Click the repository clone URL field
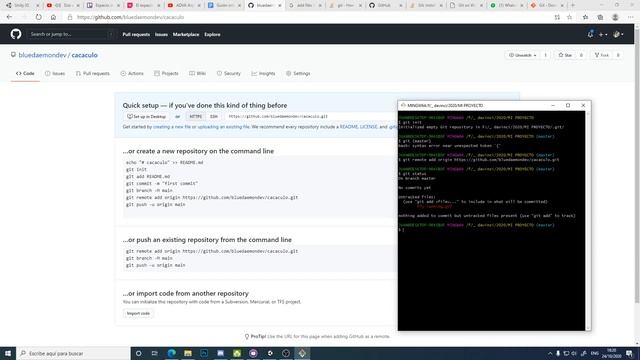640x360 pixels. tap(310, 117)
